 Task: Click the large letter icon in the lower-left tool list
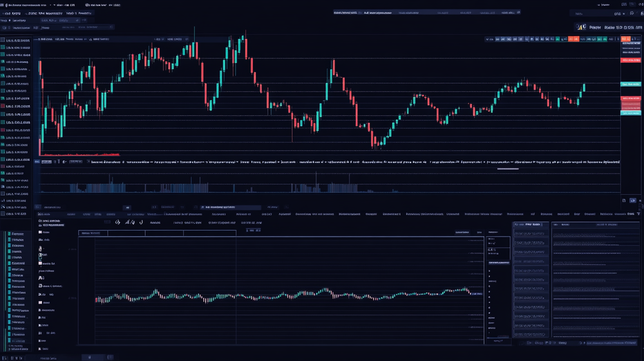pyautogui.click(x=40, y=278)
